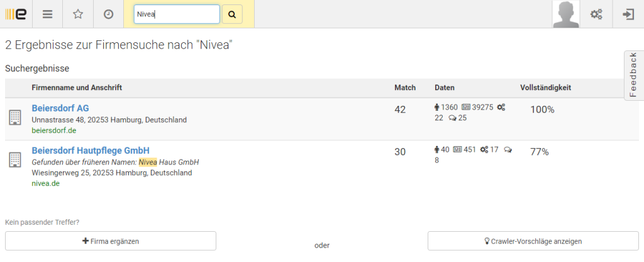This screenshot has height=262, width=644.
Task: Click the search magnifier button
Action: pos(232,14)
